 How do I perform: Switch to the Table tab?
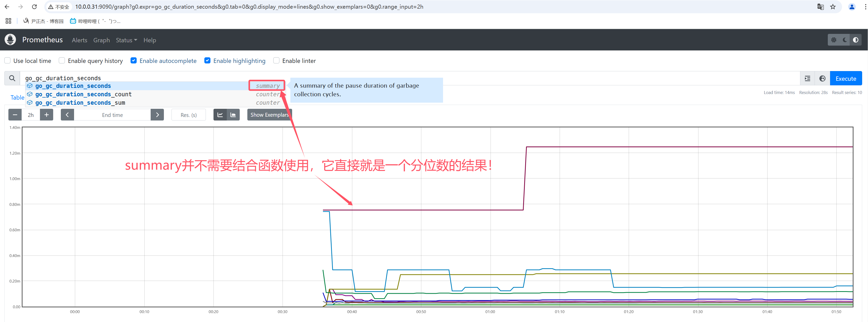pos(17,98)
